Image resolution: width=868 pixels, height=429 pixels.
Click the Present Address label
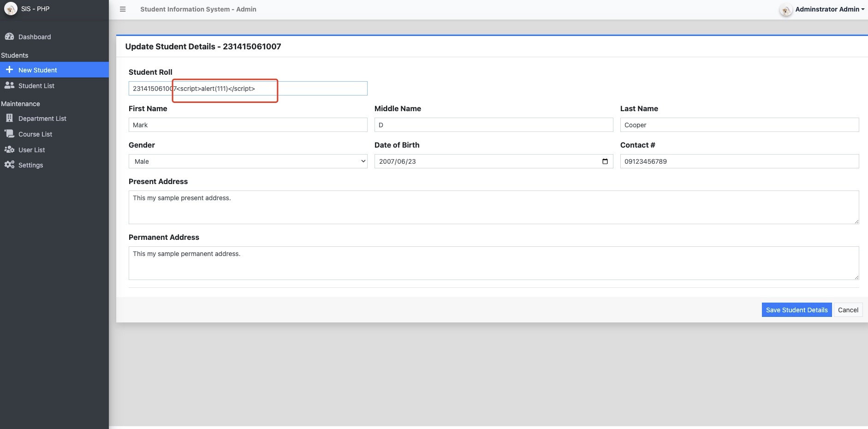(x=158, y=181)
